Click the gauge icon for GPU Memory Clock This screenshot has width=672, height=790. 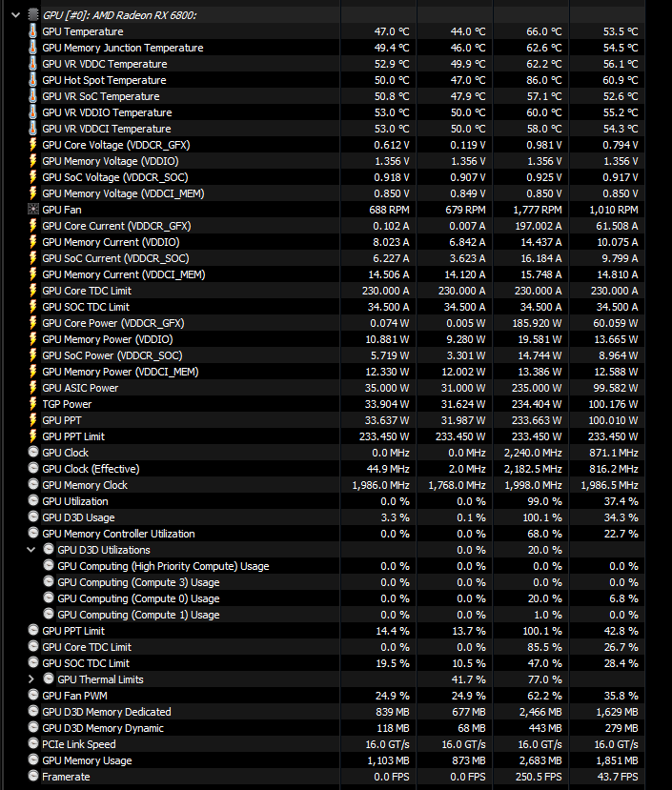pos(33,484)
